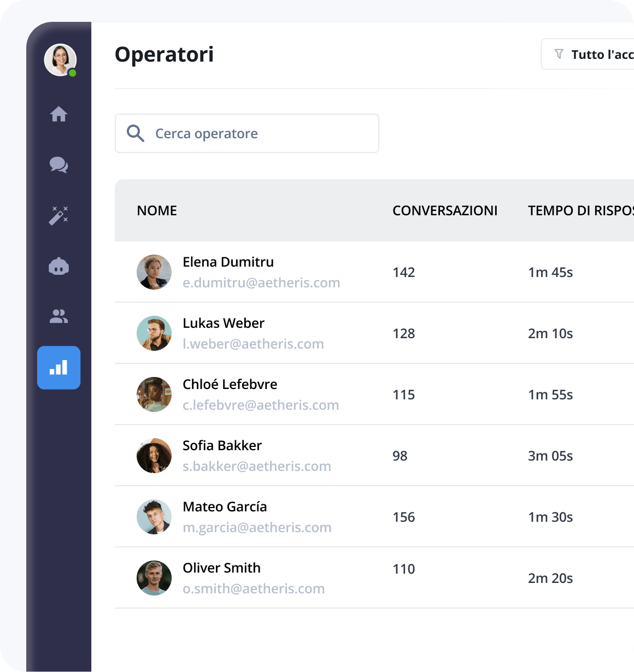The width and height of the screenshot is (634, 672).
Task: Click your profile avatar with green status dot
Action: pyautogui.click(x=60, y=60)
